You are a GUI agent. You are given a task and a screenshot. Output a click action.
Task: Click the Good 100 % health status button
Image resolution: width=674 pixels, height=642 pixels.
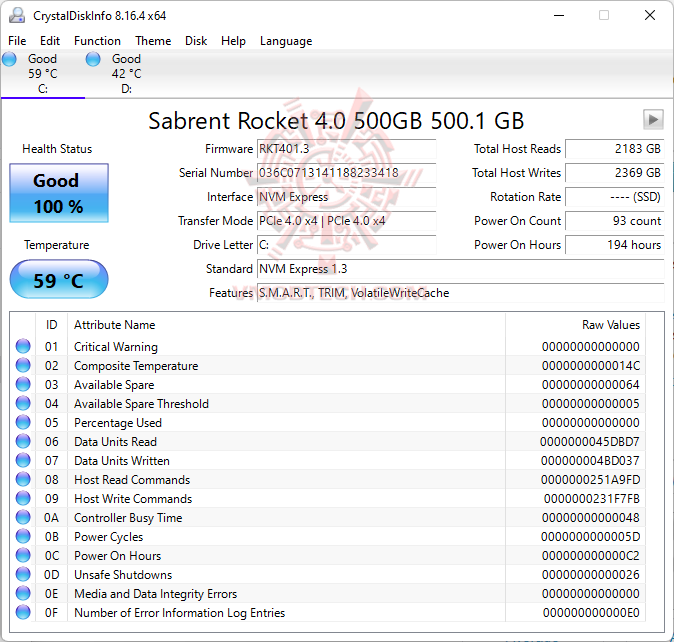tap(58, 193)
